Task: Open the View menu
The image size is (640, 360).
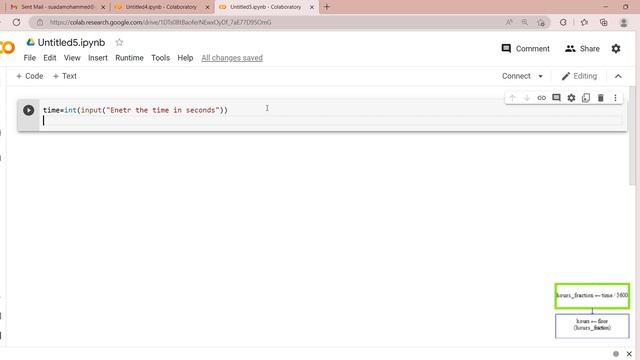Action: click(72, 58)
